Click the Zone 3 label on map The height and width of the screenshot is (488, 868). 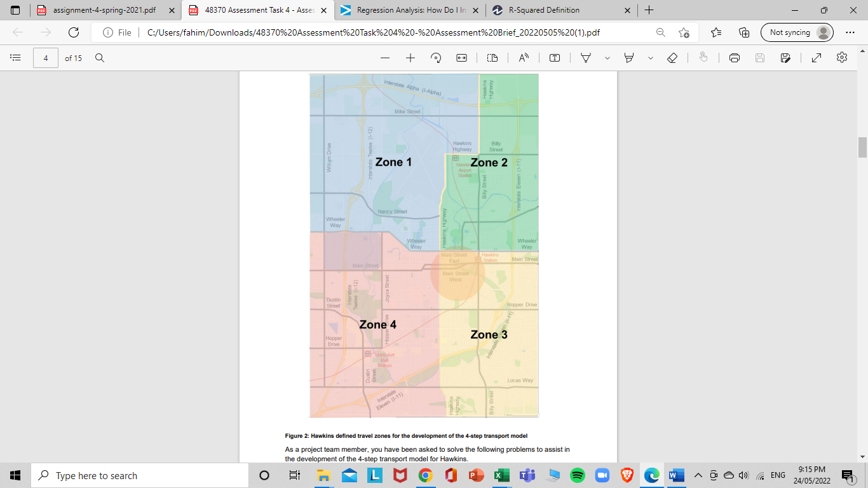[x=489, y=334]
